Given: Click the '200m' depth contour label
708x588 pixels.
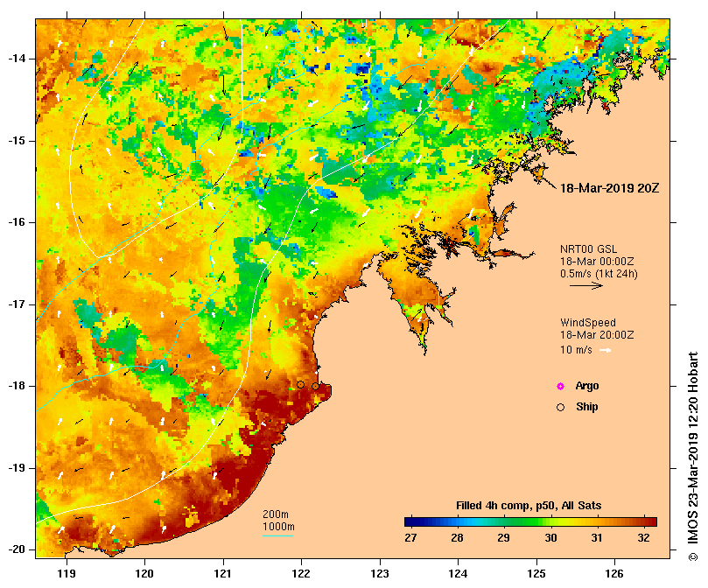Looking at the screenshot, I should click(276, 514).
